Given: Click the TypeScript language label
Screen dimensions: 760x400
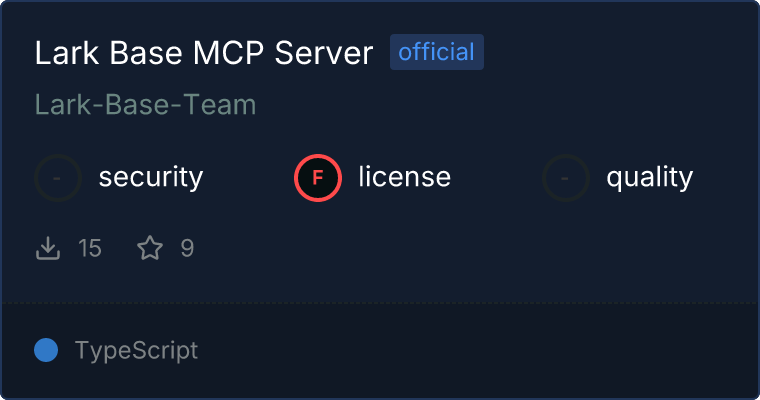Looking at the screenshot, I should pyautogui.click(x=137, y=351).
